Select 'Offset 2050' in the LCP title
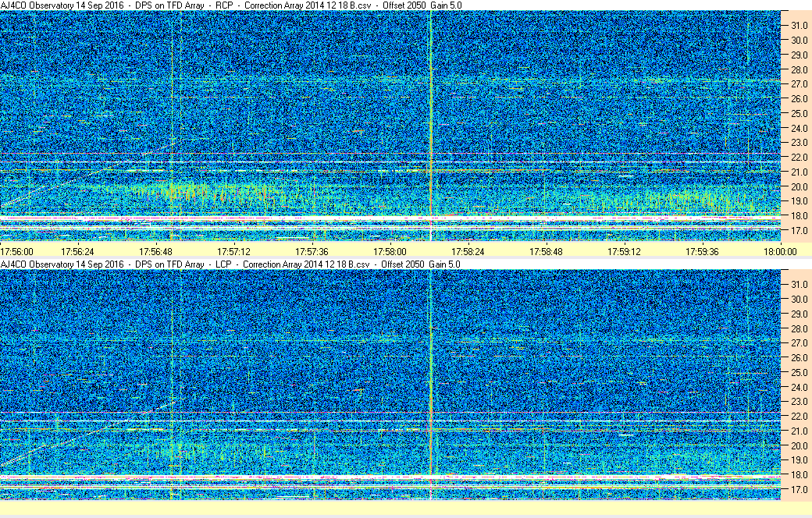 (x=403, y=264)
